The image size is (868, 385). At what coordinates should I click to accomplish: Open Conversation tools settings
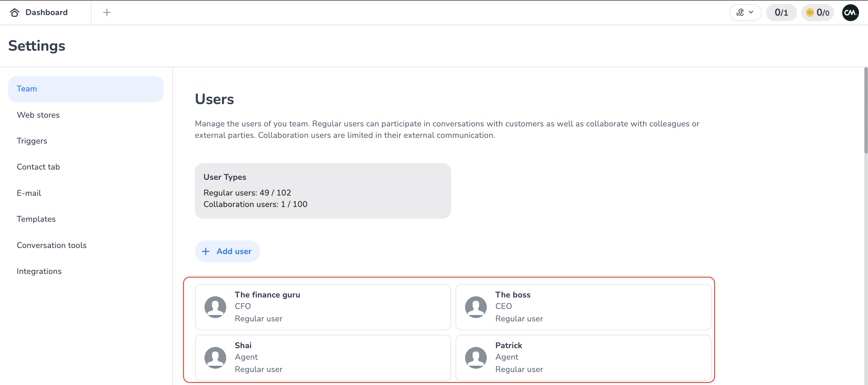tap(52, 245)
